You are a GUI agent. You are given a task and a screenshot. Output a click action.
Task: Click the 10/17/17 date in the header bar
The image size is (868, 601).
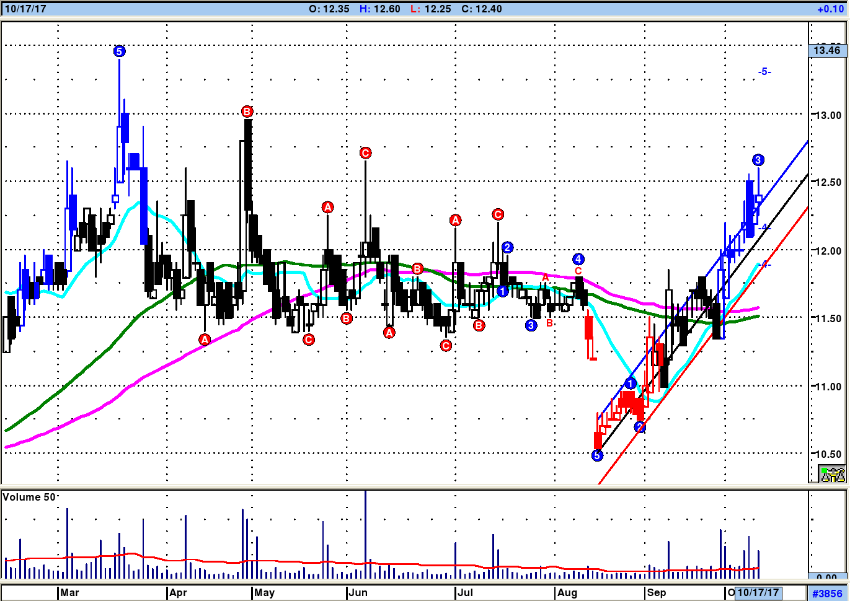25,9
